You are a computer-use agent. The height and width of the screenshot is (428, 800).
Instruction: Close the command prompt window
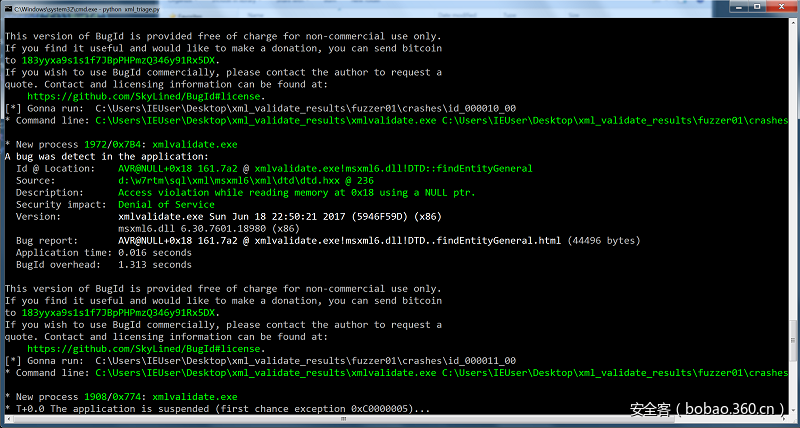pos(780,7)
